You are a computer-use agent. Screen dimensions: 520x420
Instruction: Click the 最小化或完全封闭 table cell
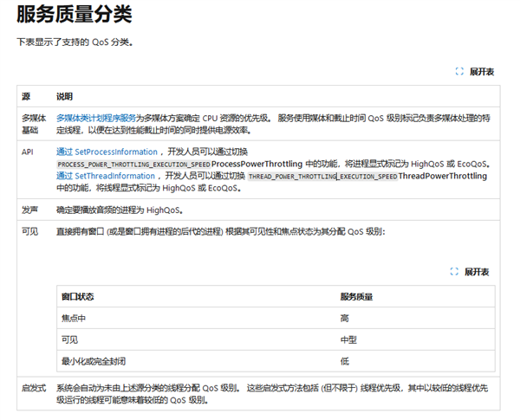(98, 360)
